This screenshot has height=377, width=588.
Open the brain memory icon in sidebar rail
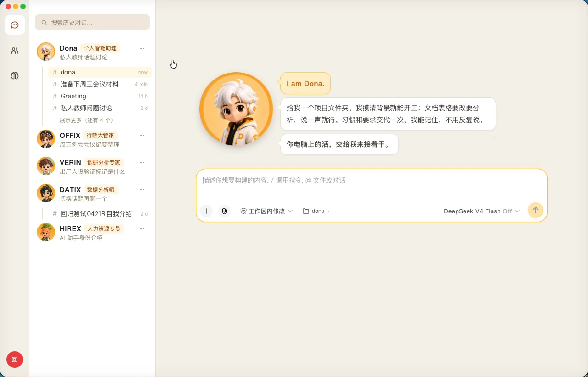[x=15, y=76]
